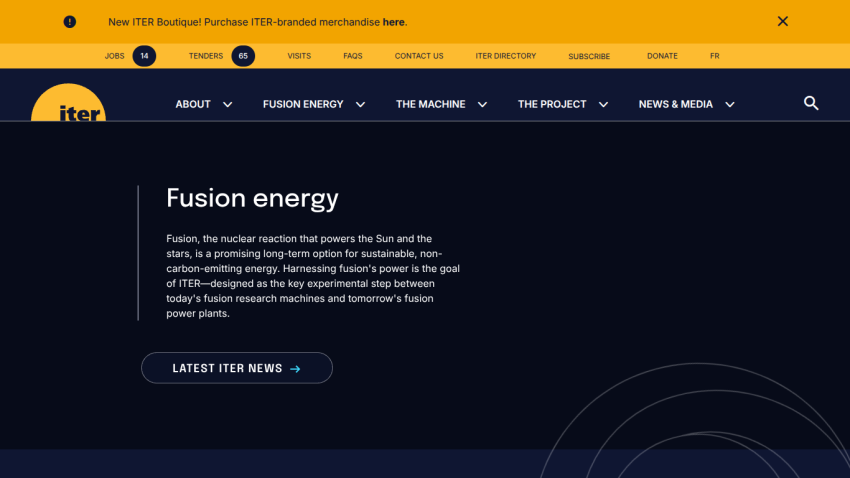Click the DONATE link
The width and height of the screenshot is (850, 478).
(x=662, y=56)
